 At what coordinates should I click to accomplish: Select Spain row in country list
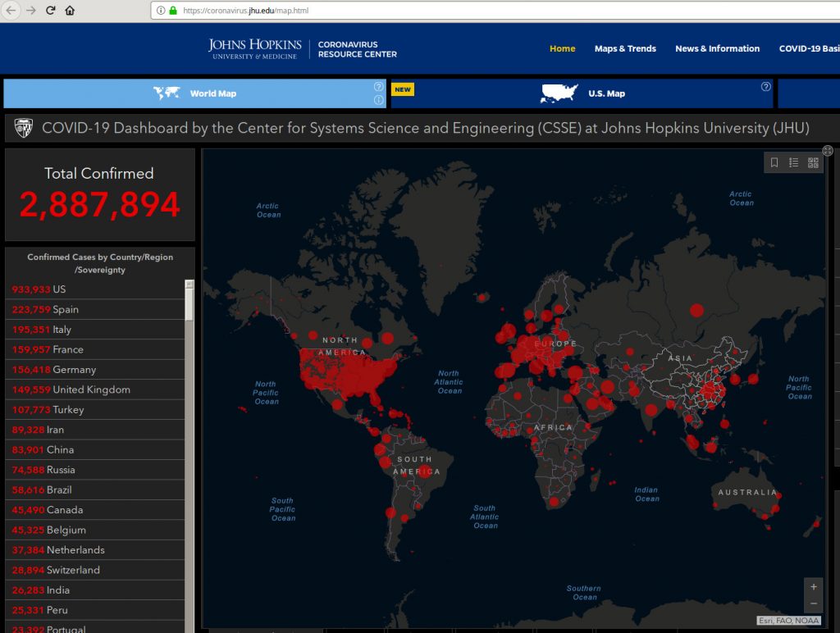tap(95, 310)
